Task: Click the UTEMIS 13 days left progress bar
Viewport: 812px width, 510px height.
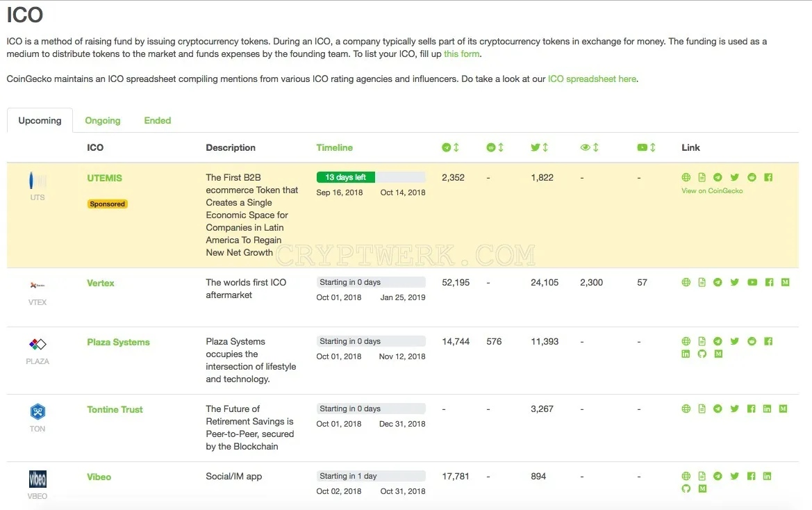Action: [x=371, y=177]
